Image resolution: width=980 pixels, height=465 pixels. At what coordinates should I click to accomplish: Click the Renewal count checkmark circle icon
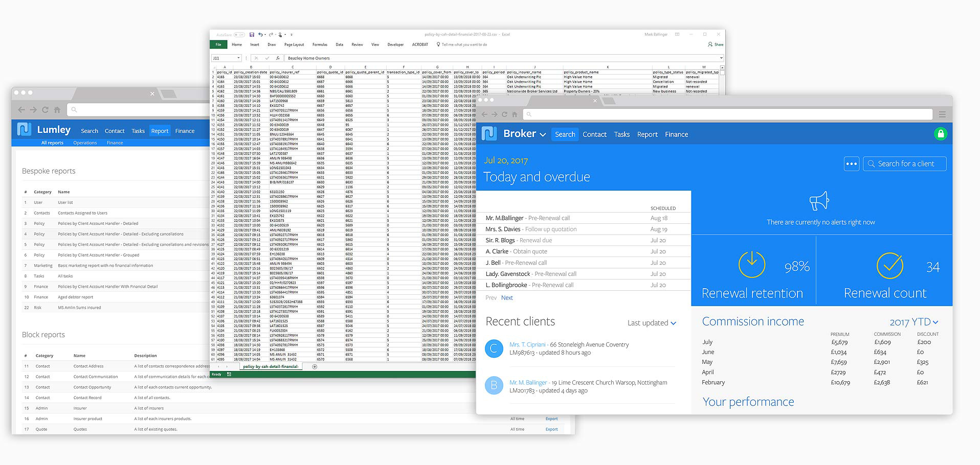coord(890,265)
